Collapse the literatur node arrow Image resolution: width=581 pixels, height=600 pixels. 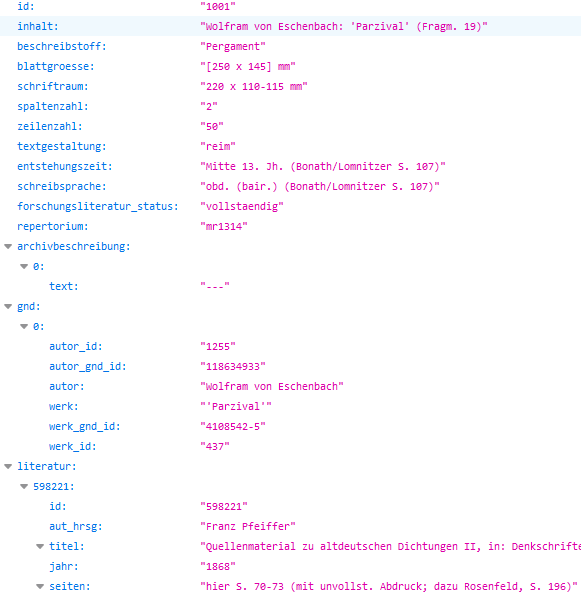[8, 466]
